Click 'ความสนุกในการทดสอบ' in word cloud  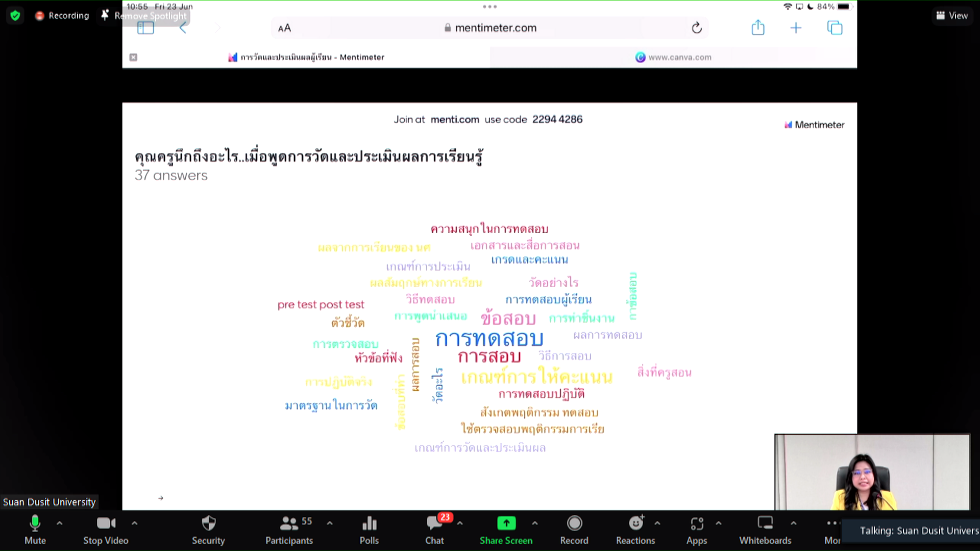(x=489, y=229)
